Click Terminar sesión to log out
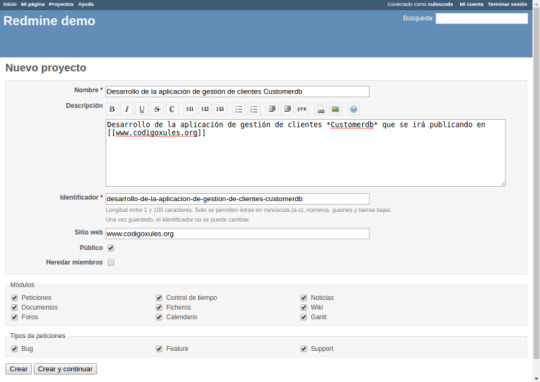Image resolution: width=540 pixels, height=382 pixels. 507,4
